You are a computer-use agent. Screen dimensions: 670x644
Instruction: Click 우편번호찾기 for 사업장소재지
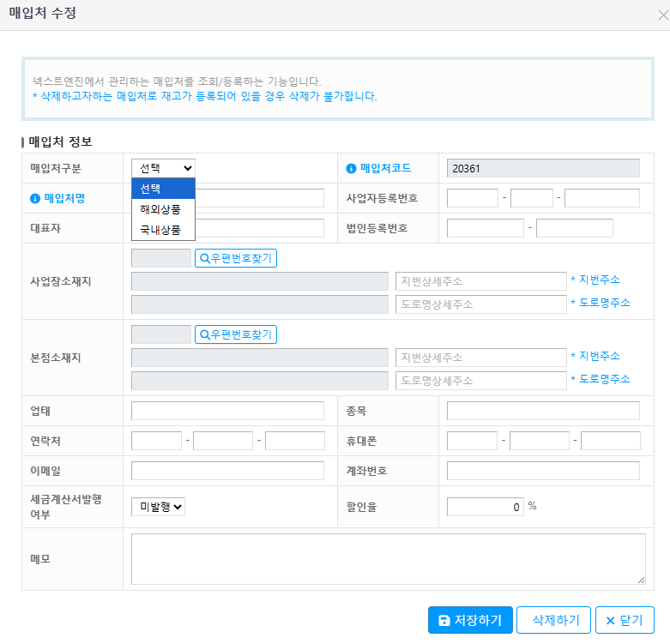click(x=236, y=257)
